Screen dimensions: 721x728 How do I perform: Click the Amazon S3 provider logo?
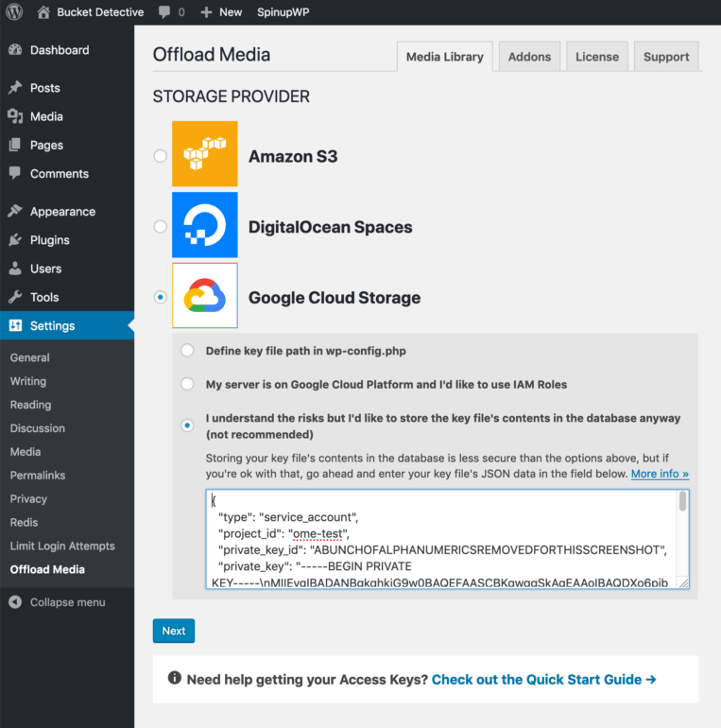[204, 154]
